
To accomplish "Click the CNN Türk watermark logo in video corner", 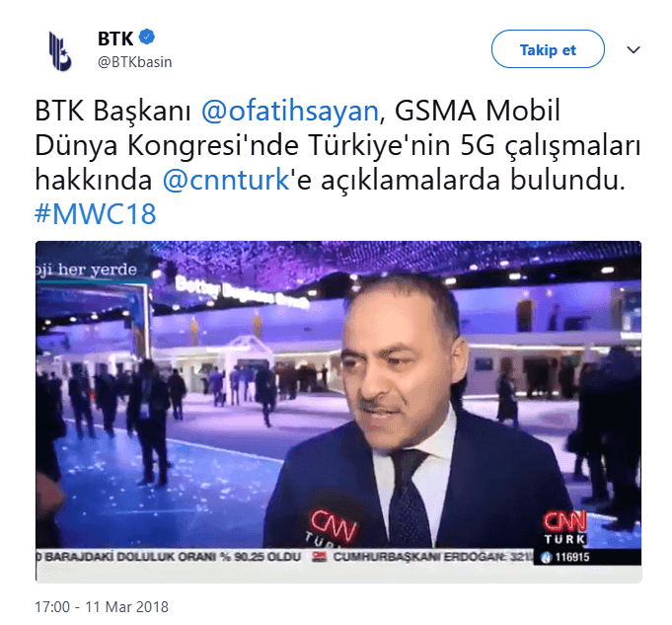I will (564, 527).
